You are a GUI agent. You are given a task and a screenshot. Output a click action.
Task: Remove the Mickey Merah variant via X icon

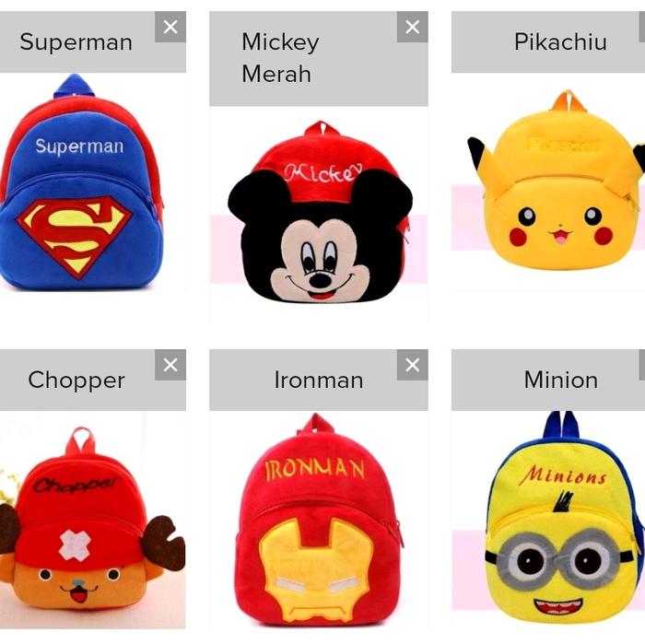pos(412,27)
